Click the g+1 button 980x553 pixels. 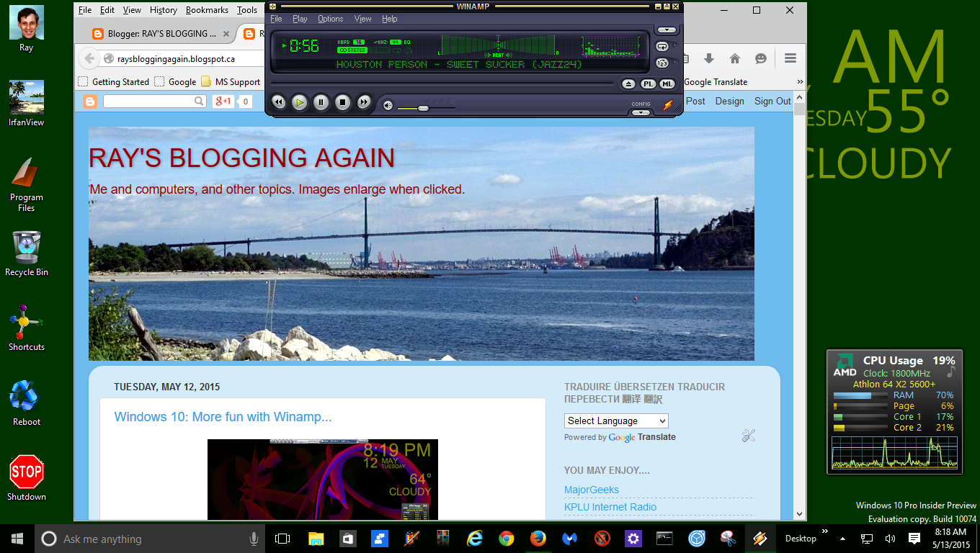[223, 102]
